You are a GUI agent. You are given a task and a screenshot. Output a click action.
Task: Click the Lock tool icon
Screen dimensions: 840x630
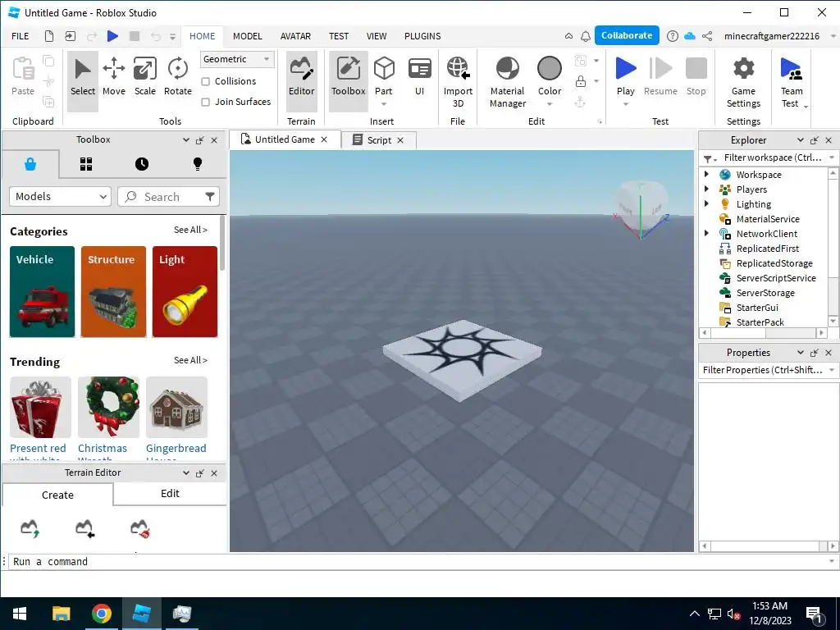pos(580,81)
